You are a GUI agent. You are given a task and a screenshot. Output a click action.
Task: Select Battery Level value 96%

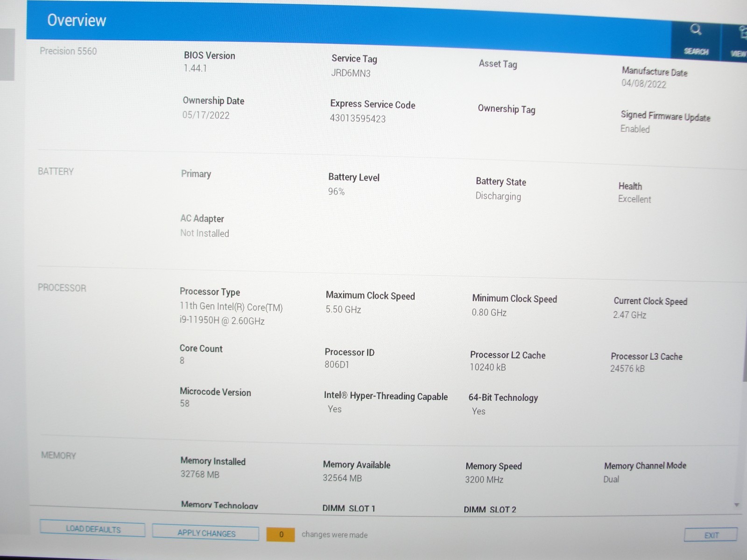pyautogui.click(x=336, y=191)
